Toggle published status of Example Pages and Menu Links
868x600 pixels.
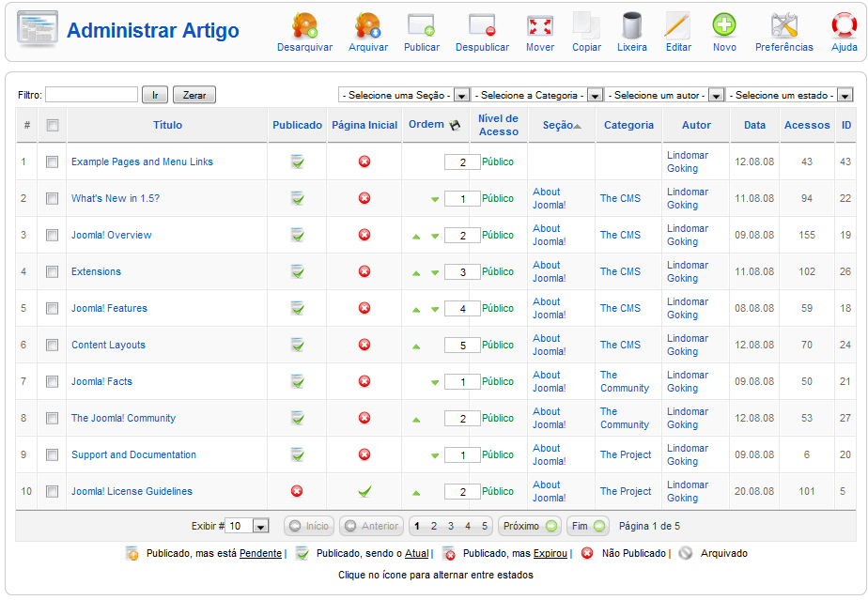point(297,162)
